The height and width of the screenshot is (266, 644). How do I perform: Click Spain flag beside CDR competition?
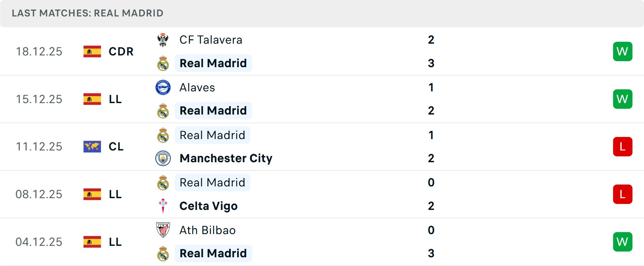coord(92,51)
